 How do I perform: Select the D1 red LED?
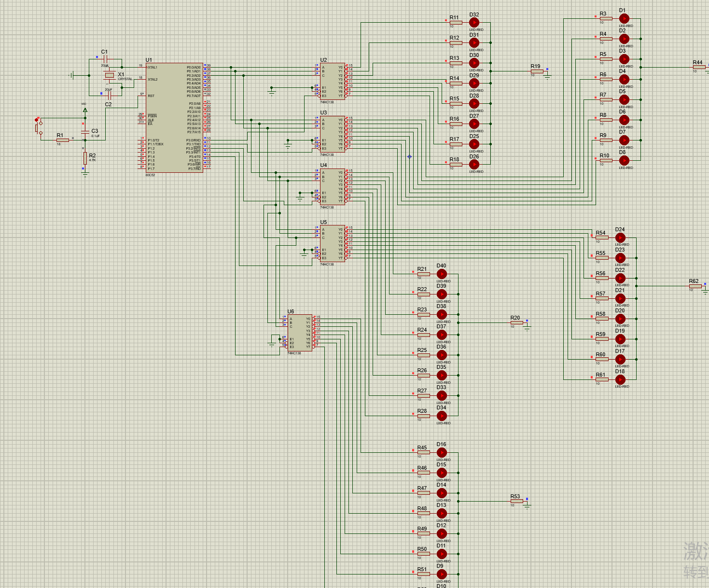[x=624, y=18]
